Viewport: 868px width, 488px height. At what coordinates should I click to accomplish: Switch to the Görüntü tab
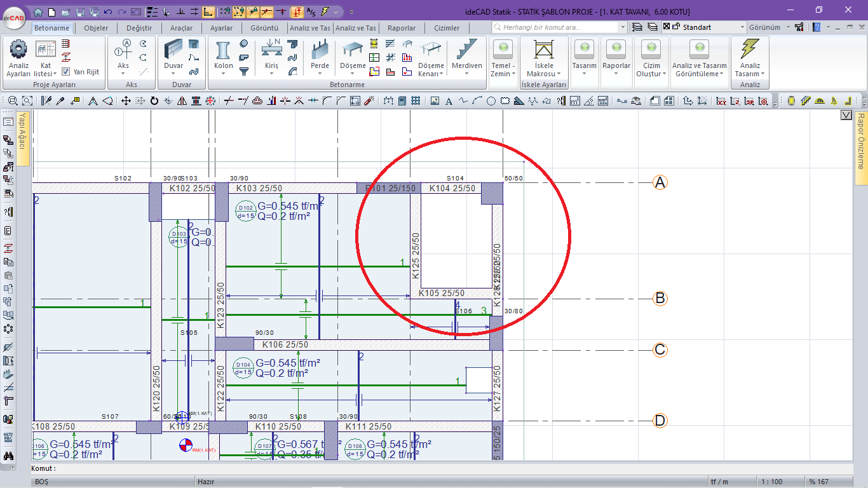(264, 28)
